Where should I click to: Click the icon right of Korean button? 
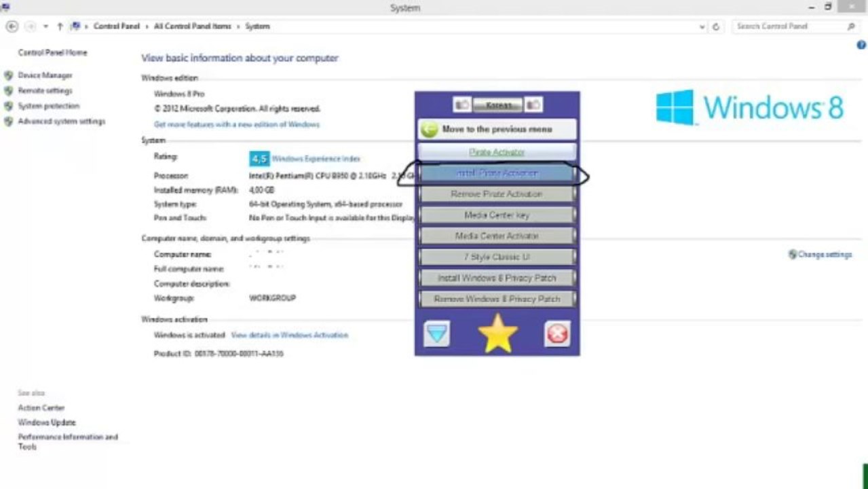coord(533,105)
